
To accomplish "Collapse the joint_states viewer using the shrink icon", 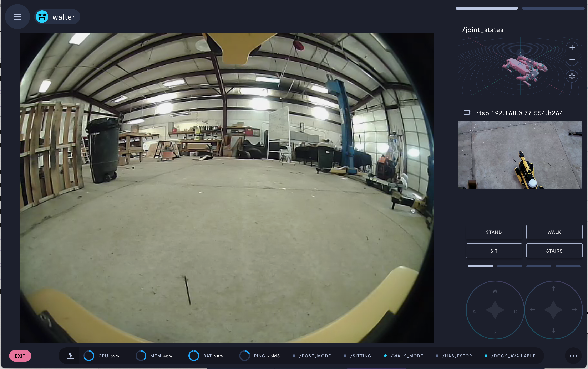I will [572, 76].
